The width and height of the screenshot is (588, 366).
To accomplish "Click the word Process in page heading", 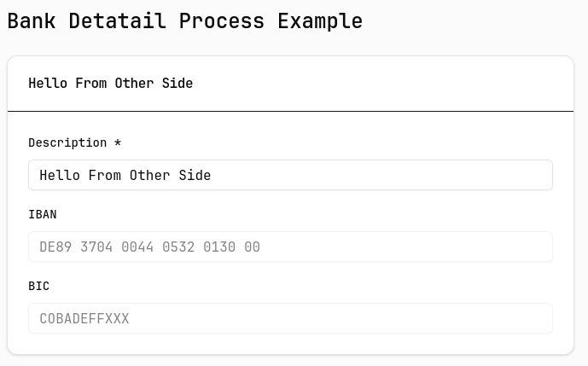I will (x=222, y=20).
